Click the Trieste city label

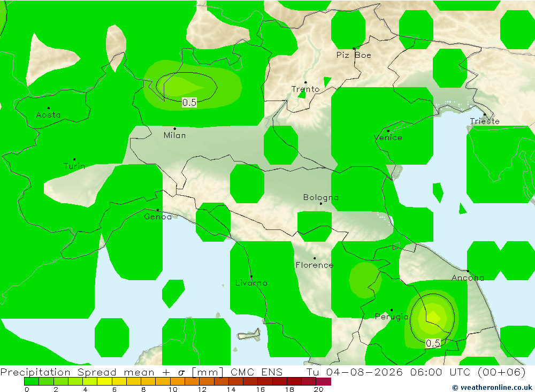pyautogui.click(x=485, y=121)
